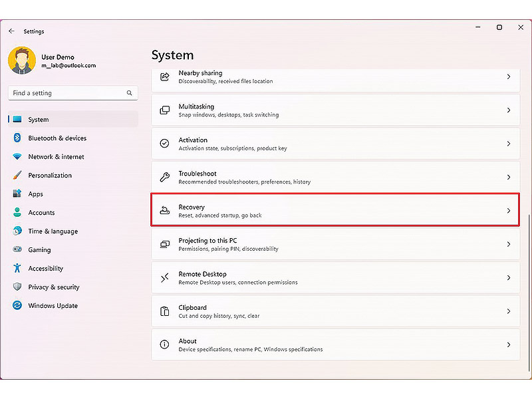Click the Activation checkmark icon
The height and width of the screenshot is (399, 532).
tap(164, 144)
